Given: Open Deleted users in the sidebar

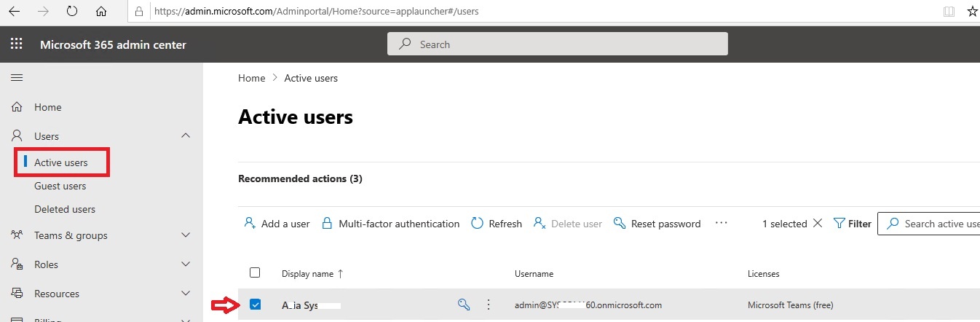Looking at the screenshot, I should [65, 209].
